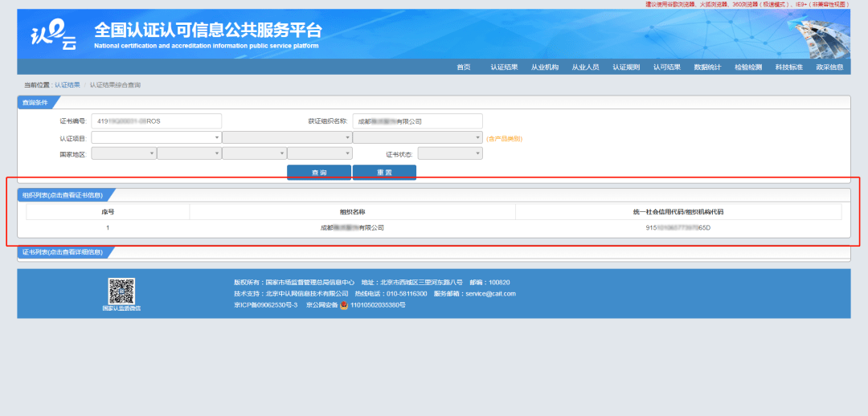The image size is (868, 416).
Task: Click the 京ICP备09062530号-3 link
Action: click(x=265, y=305)
